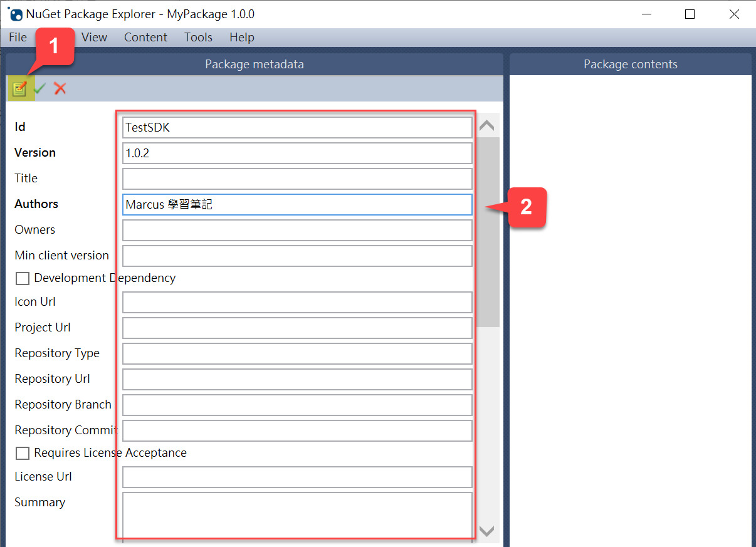Viewport: 756px width, 547px height.
Task: Apply changes with the green checkmark icon
Action: point(39,88)
